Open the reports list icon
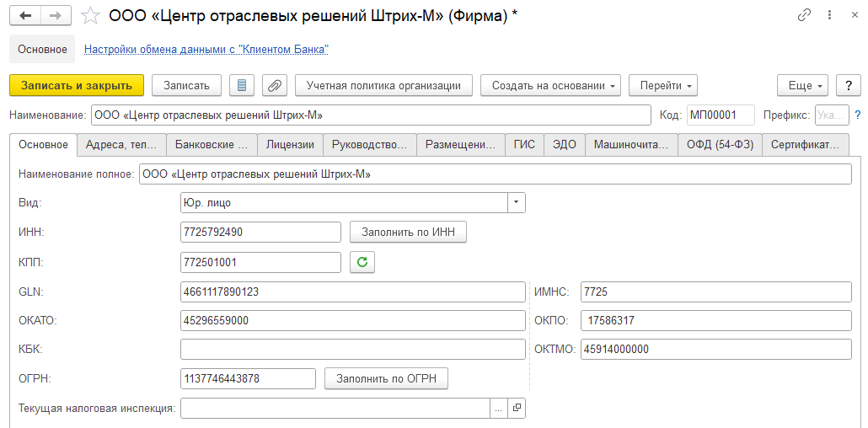 pos(243,85)
